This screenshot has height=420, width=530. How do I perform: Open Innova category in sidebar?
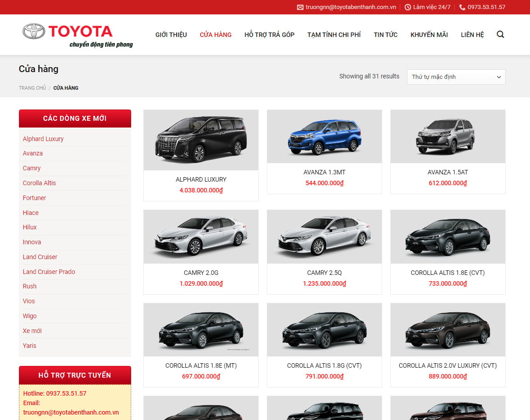32,242
